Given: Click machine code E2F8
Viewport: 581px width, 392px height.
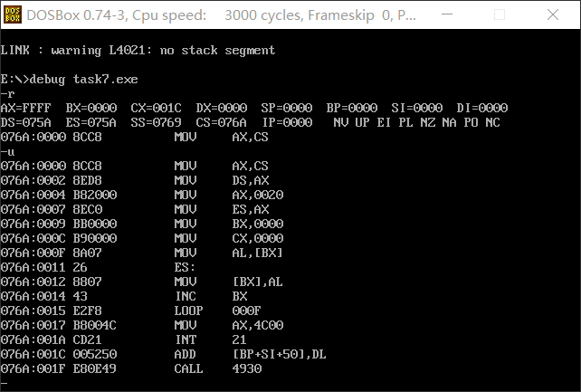Looking at the screenshot, I should (88, 311).
